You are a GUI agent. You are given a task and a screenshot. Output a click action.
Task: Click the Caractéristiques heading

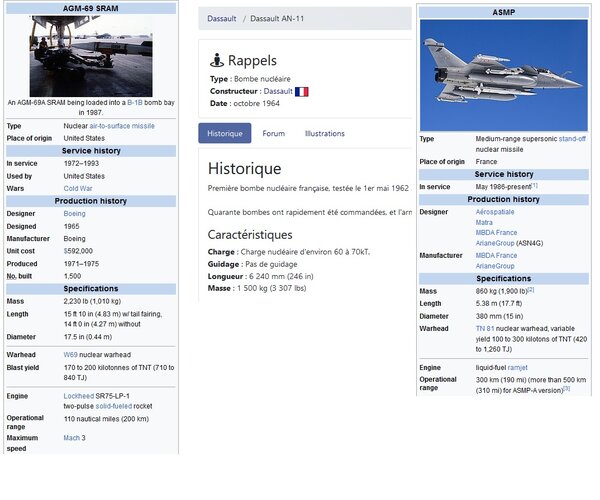coord(250,235)
